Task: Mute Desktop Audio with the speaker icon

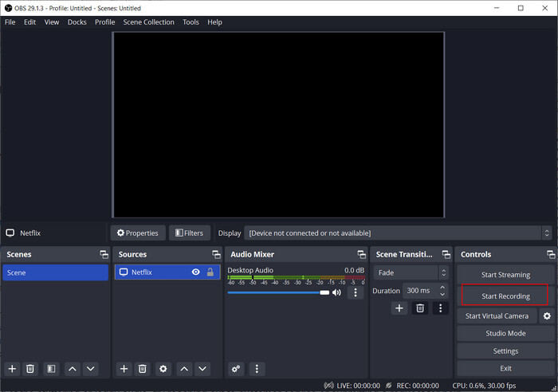Action: [337, 292]
